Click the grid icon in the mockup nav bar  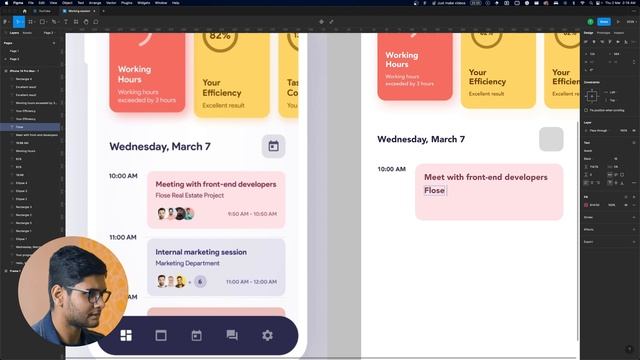(x=126, y=336)
